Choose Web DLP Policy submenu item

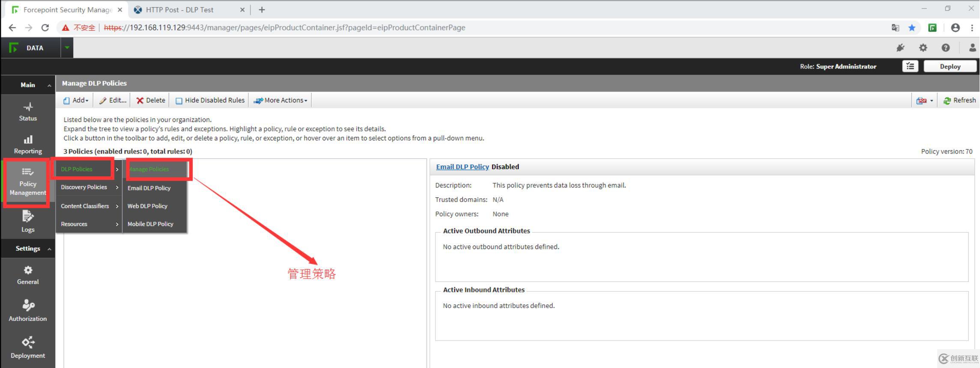pyautogui.click(x=155, y=206)
